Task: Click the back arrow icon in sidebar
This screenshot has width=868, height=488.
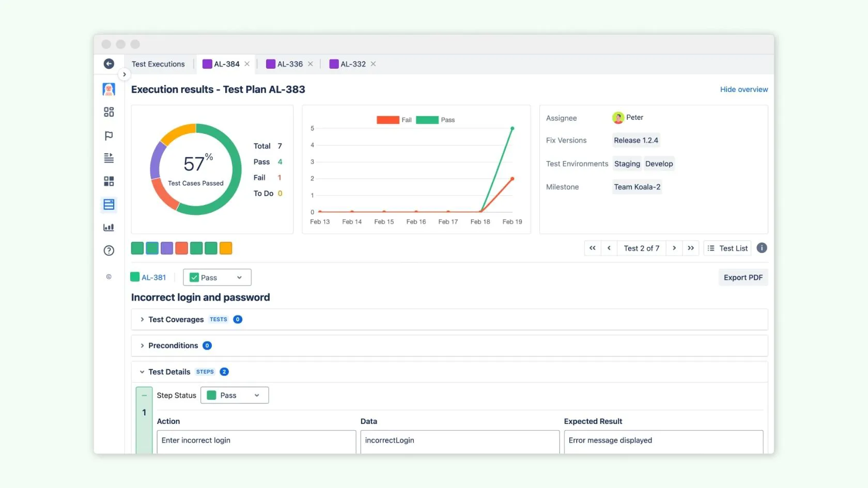Action: (109, 64)
